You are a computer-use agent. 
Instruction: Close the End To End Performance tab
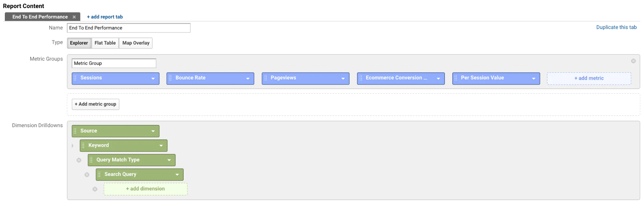tap(74, 17)
